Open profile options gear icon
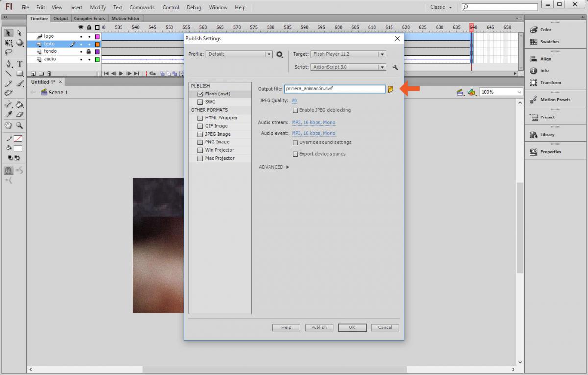588x375 pixels. coord(280,54)
